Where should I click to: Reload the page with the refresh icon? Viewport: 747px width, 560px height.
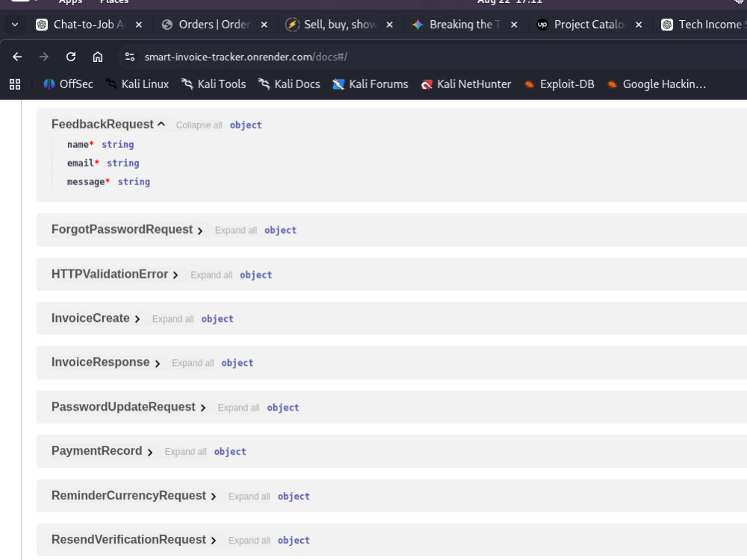coord(71,57)
